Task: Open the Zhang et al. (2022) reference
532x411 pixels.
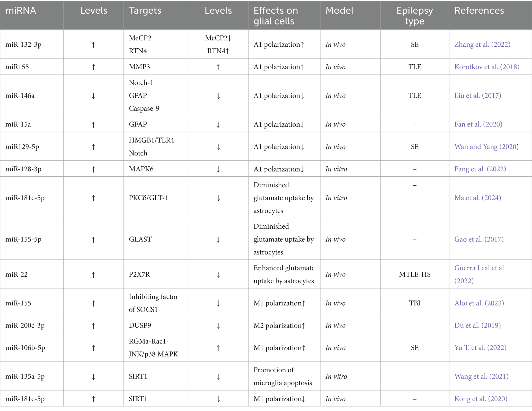Action: pyautogui.click(x=482, y=44)
